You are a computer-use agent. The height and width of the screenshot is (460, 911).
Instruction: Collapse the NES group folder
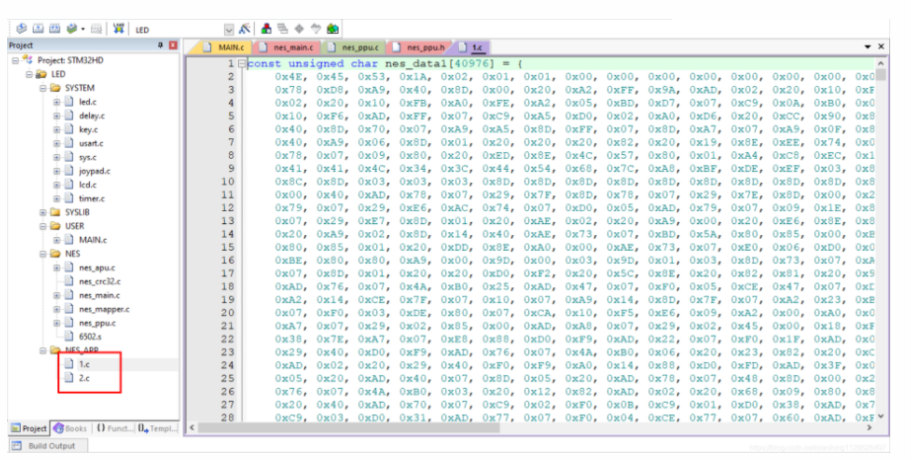[x=43, y=254]
